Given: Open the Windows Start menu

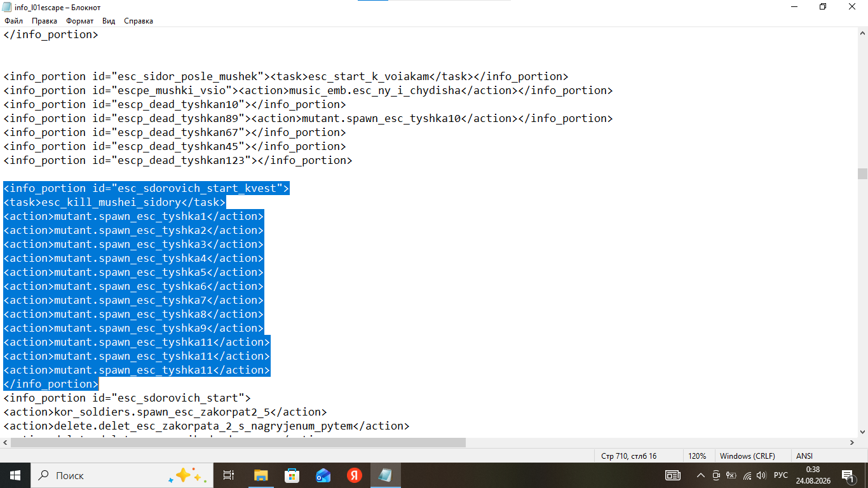Looking at the screenshot, I should tap(15, 475).
